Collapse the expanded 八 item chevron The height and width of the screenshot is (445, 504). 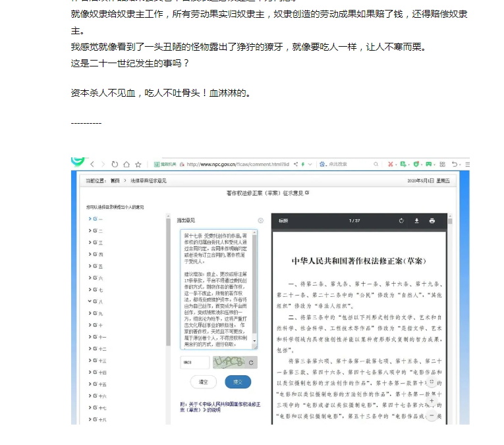point(90,301)
